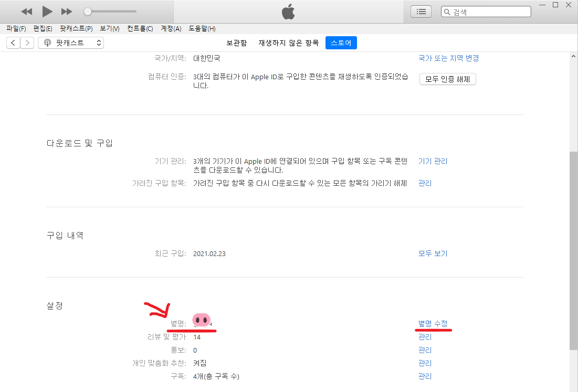Select the 스토어 tab
The image size is (578, 392).
pos(341,43)
